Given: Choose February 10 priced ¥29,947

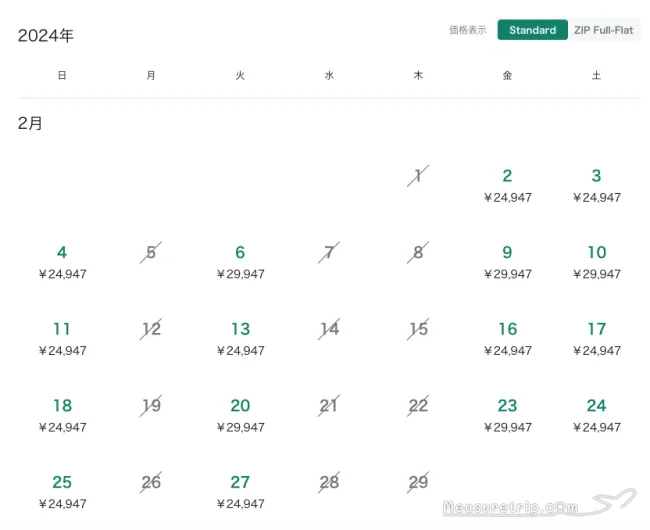Looking at the screenshot, I should pos(597,262).
